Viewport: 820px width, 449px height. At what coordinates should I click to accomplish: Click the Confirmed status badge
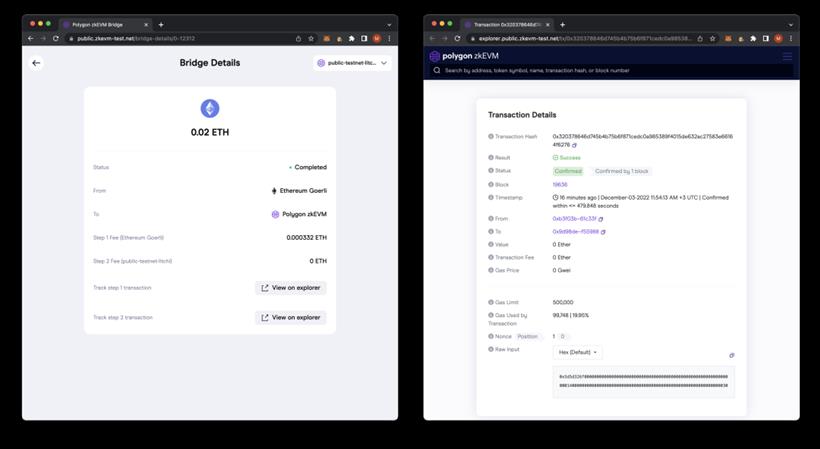tap(568, 171)
